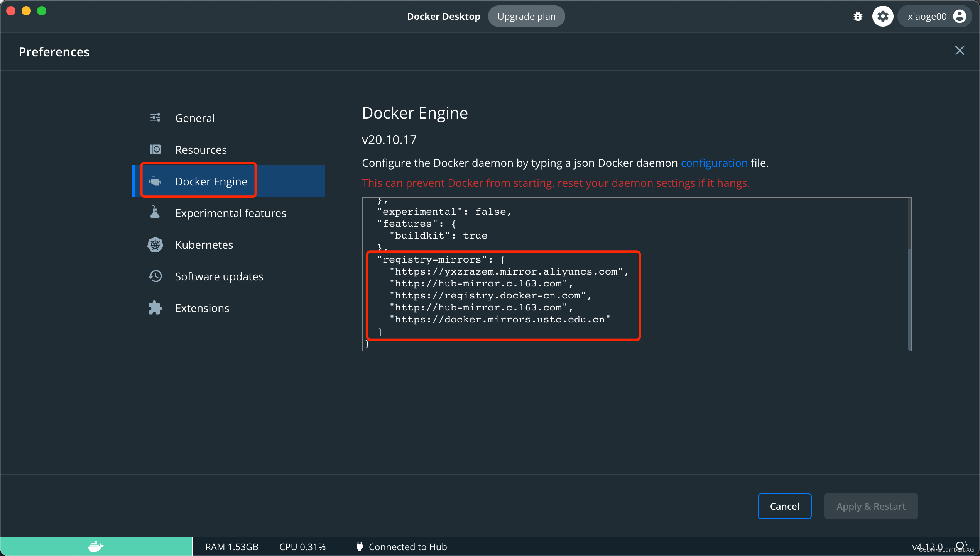Screen dimensions: 980x556
Task: Open Software updates clock icon
Action: [x=155, y=276]
